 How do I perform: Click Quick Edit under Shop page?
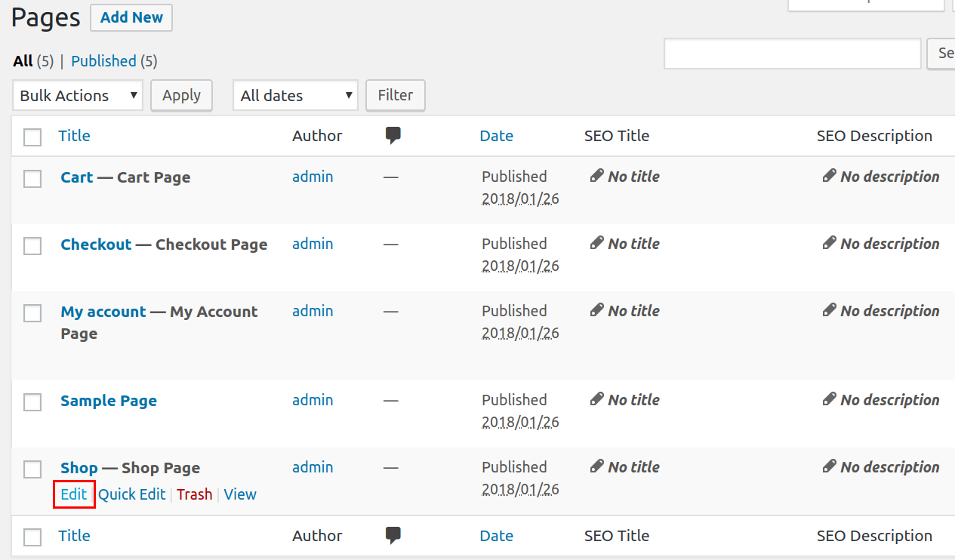coord(132,494)
